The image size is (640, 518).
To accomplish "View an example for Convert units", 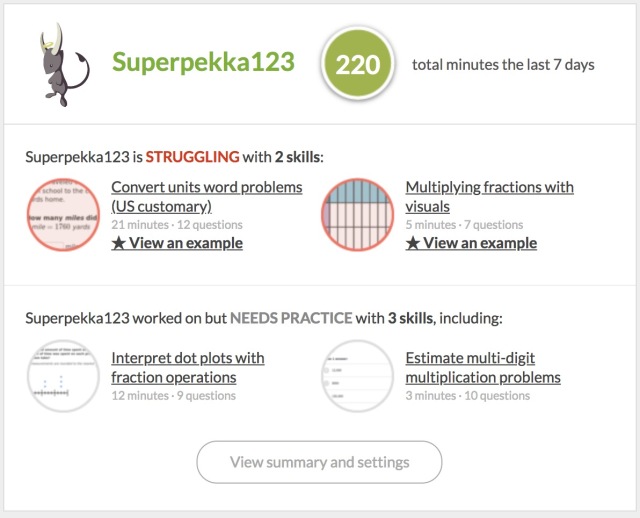I will click(x=177, y=243).
